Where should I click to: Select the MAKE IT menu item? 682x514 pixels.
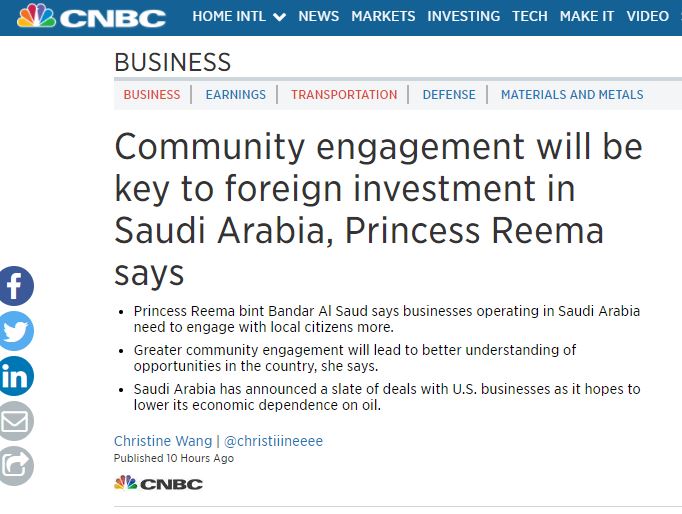click(587, 16)
